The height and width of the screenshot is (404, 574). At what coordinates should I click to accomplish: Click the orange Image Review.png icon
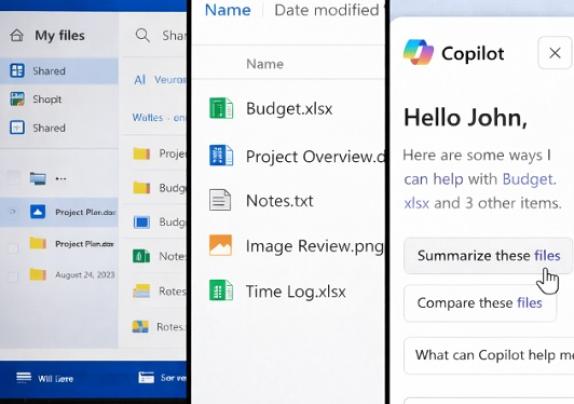[220, 245]
